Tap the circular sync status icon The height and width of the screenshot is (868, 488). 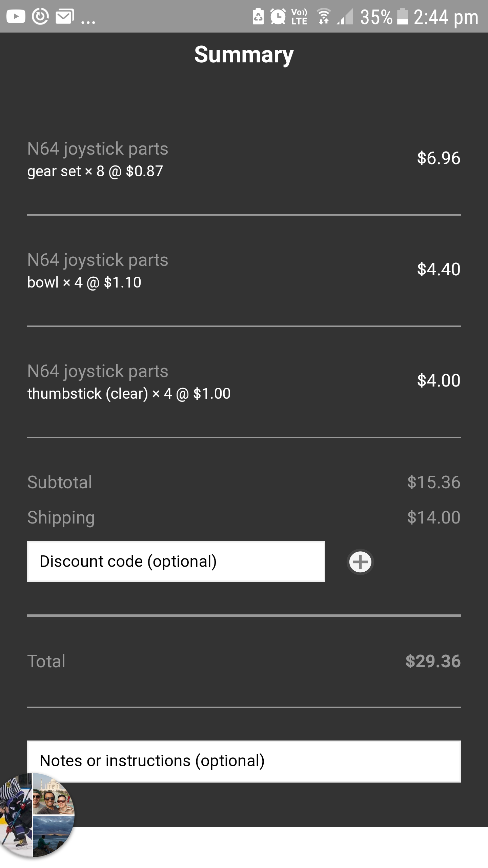point(40,17)
